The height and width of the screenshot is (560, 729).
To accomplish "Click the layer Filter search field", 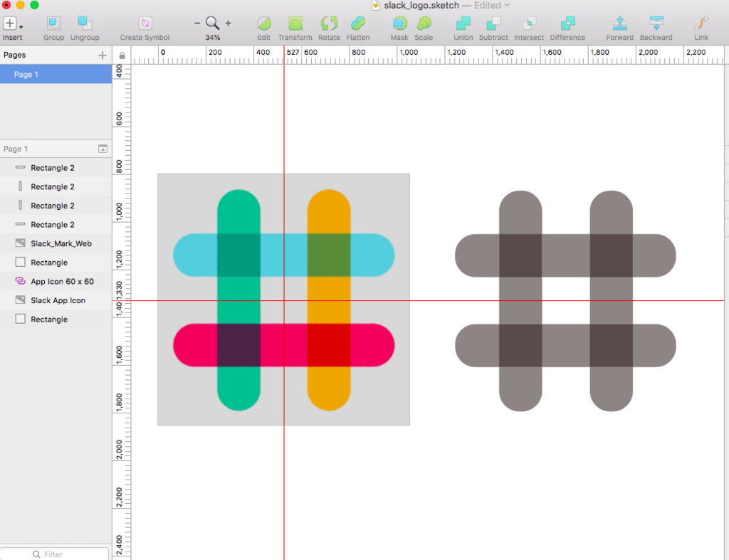I will pos(55,554).
